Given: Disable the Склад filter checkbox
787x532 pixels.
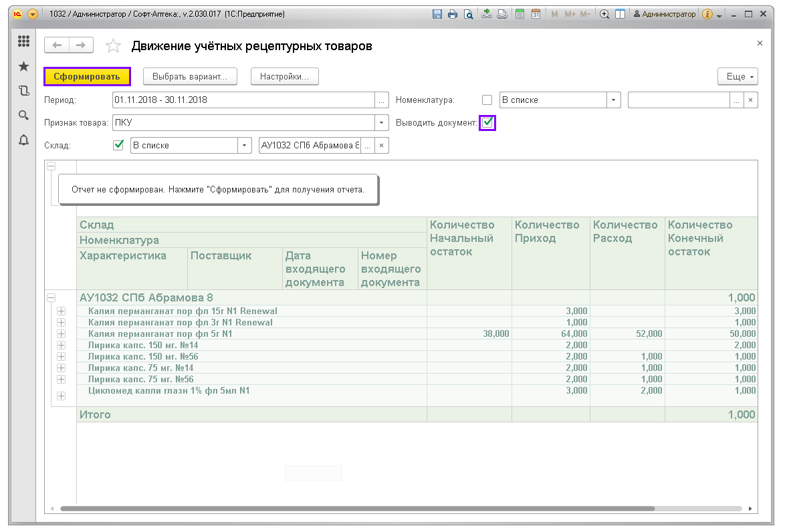Looking at the screenshot, I should [x=118, y=145].
